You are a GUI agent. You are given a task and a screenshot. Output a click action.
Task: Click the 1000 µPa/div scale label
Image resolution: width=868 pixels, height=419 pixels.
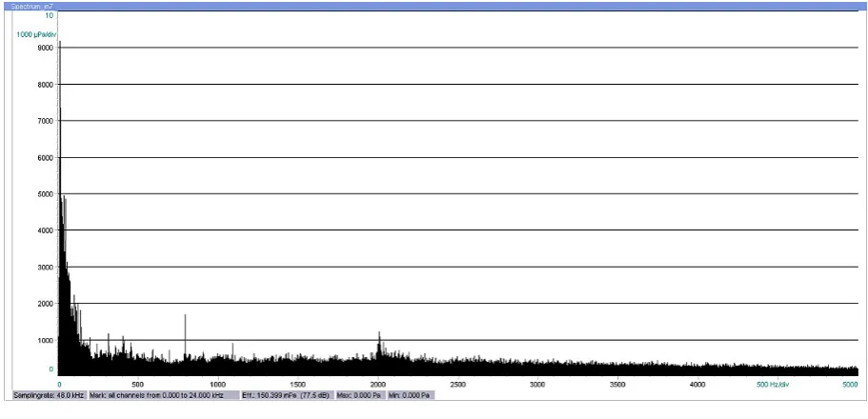pos(36,34)
